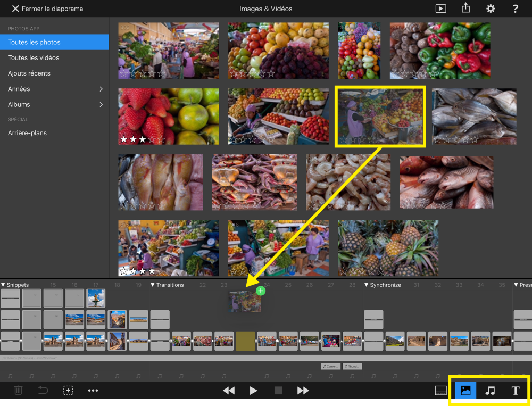Viewport: 532px width, 406px height.
Task: Select the green and red peppers photo
Action: (440, 51)
